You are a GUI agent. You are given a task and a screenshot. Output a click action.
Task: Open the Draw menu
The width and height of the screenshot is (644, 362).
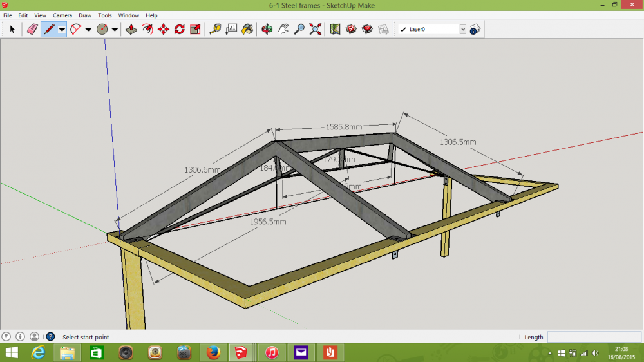[85, 15]
